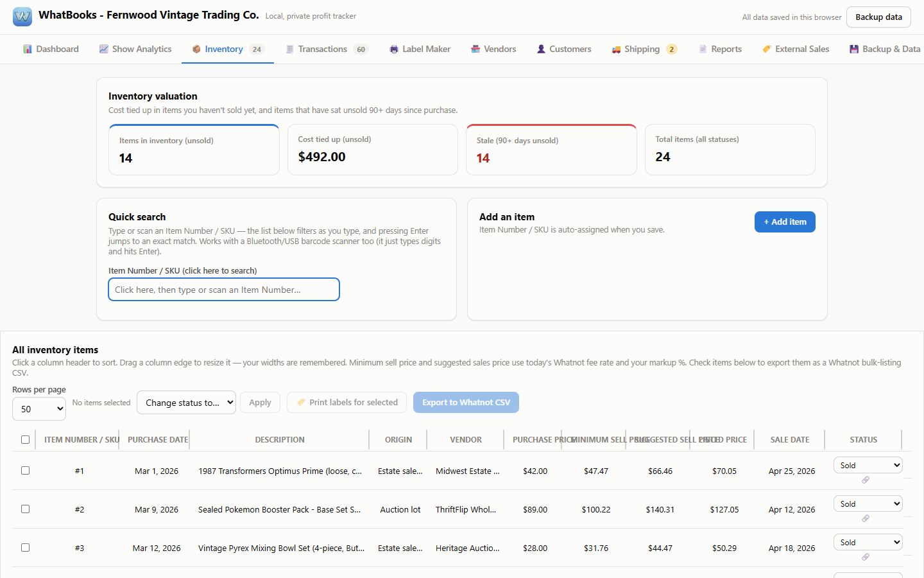924x578 pixels.
Task: Click the Shipping truck icon
Action: pos(616,49)
